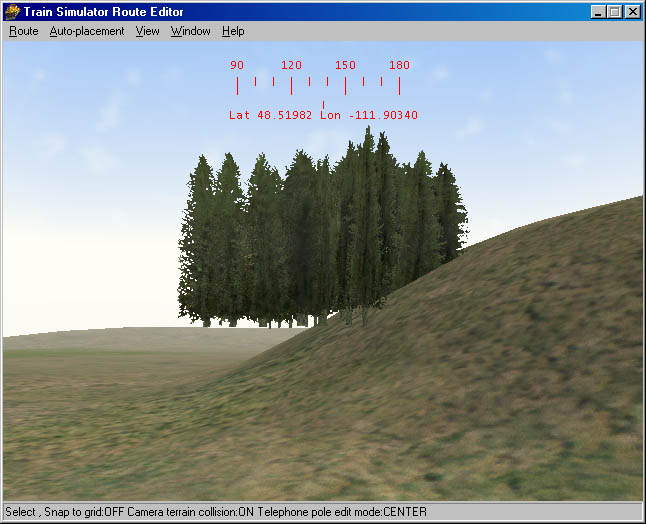Maximize the Route Editor window
The width and height of the screenshot is (646, 524).
(614, 12)
